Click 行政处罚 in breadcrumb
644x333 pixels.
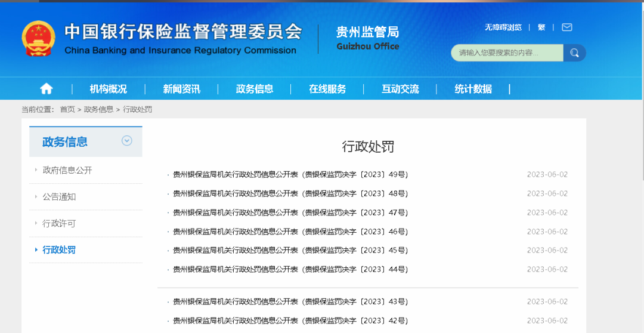[x=138, y=109]
